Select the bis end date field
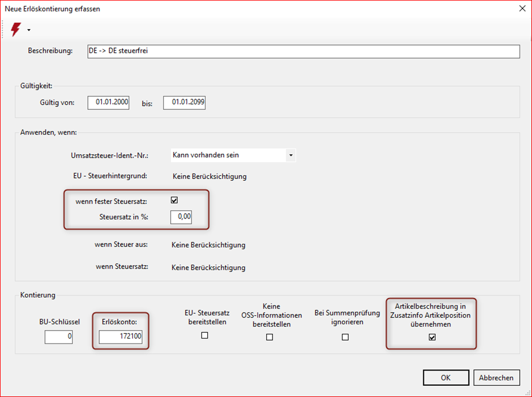This screenshot has height=397, width=532. [184, 102]
